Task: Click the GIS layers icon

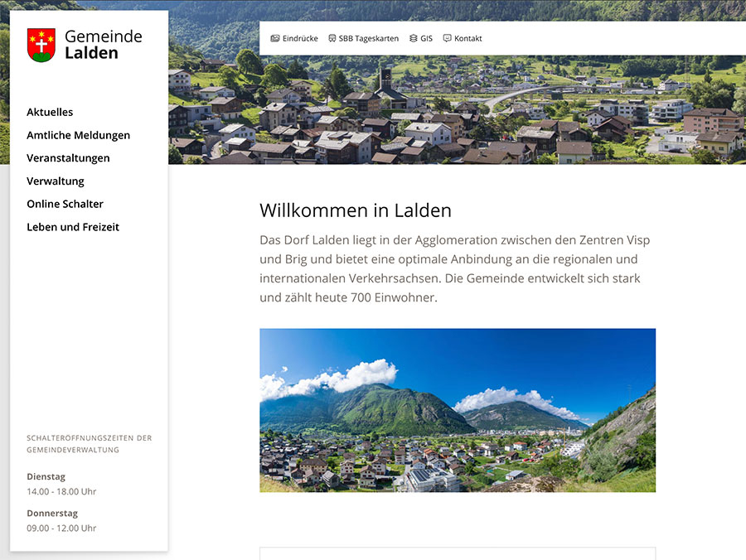Action: coord(414,38)
